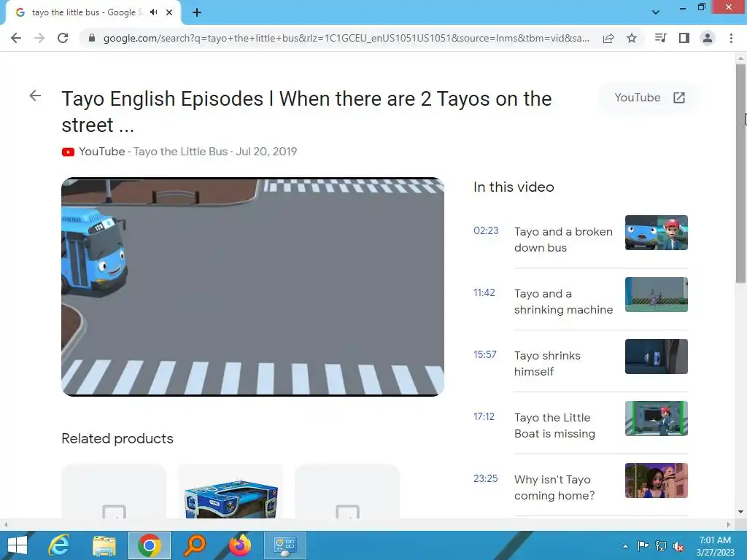Click the browser forward arrow
This screenshot has height=560, width=747.
pyautogui.click(x=39, y=38)
